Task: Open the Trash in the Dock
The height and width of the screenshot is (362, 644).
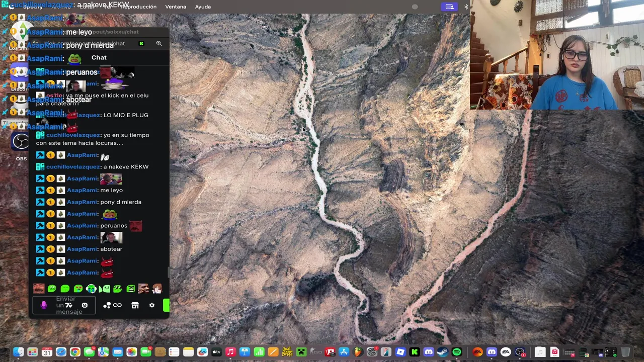Action: point(625,352)
